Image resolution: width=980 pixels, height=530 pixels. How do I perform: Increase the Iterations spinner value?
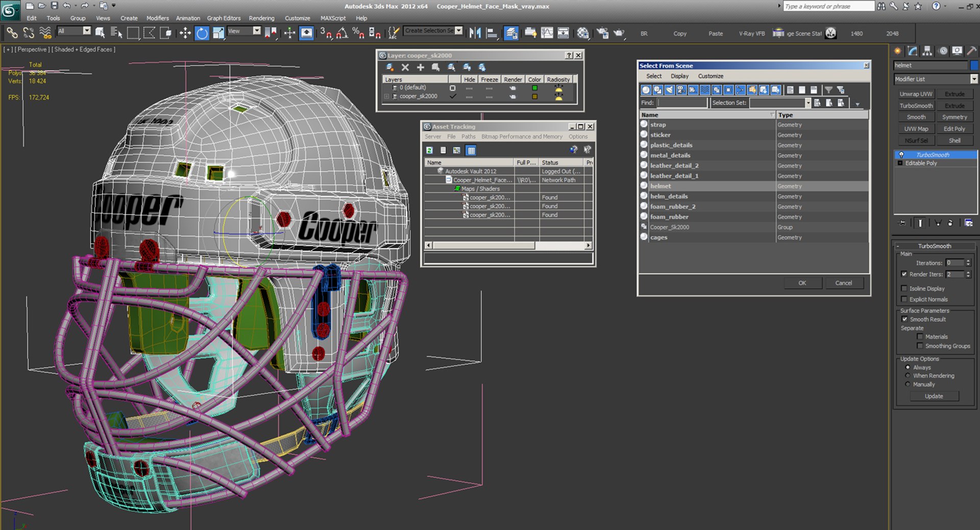coord(968,261)
